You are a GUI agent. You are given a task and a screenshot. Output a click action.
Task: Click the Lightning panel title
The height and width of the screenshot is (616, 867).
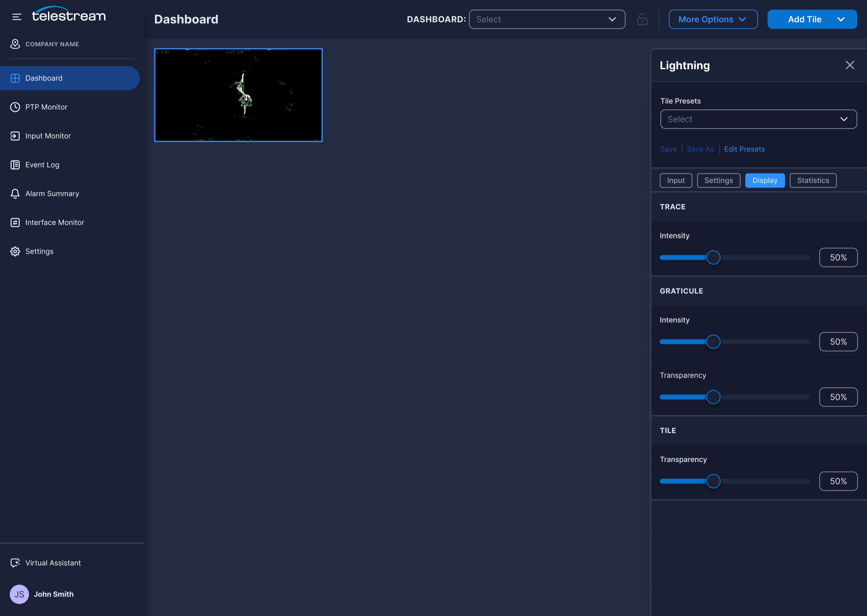(685, 65)
